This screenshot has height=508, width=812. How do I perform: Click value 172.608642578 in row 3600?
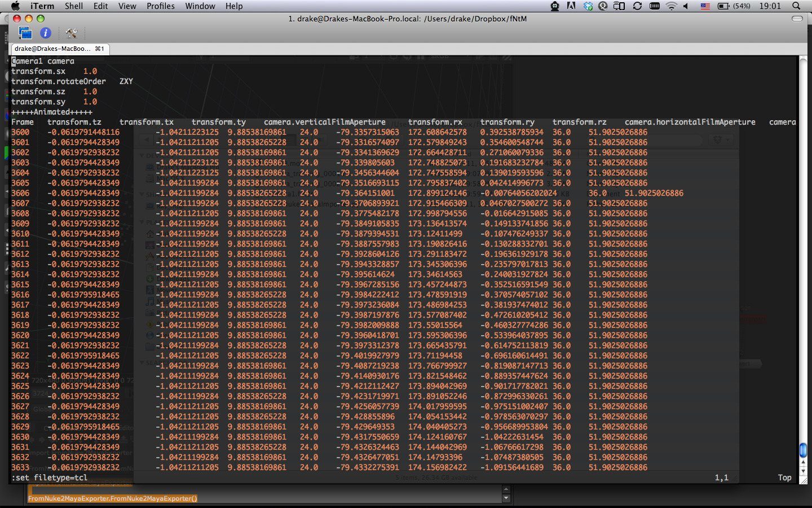tap(438, 132)
